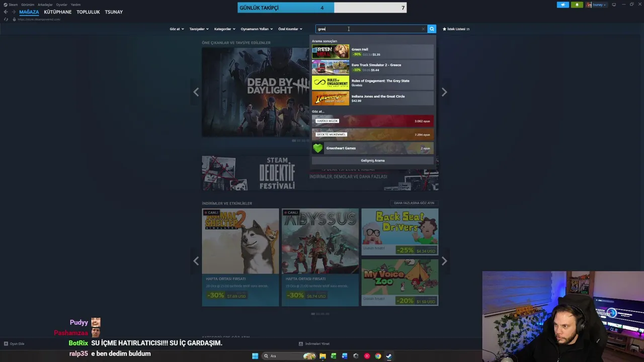The image size is (644, 362).
Task: Open File Explorer on the taskbar
Action: [x=323, y=356]
